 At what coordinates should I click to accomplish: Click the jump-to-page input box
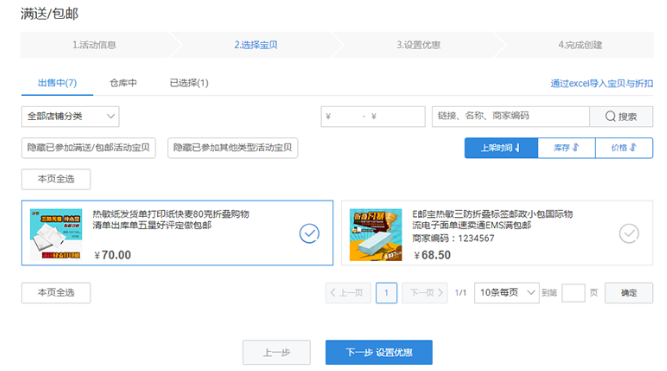coord(573,293)
